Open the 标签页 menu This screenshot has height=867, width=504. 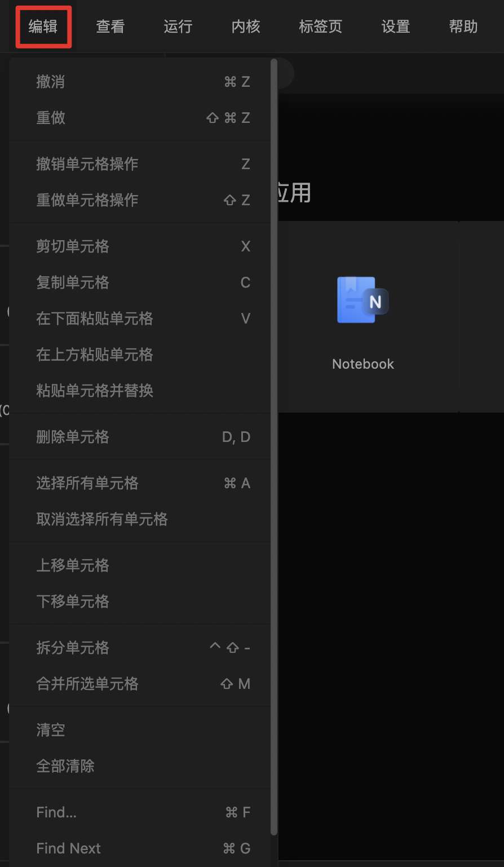[321, 26]
